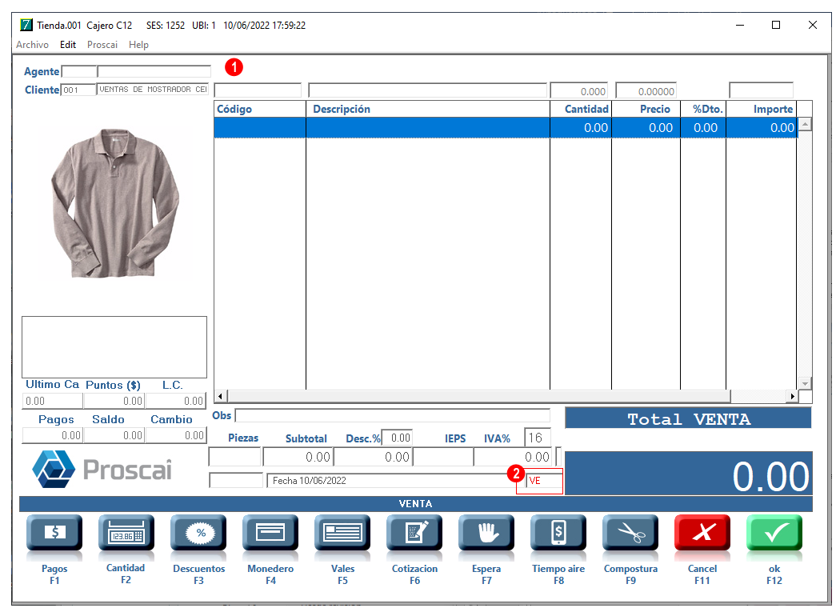The image size is (840, 616).
Task: Click the Puntos ($) value field
Action: 114,401
